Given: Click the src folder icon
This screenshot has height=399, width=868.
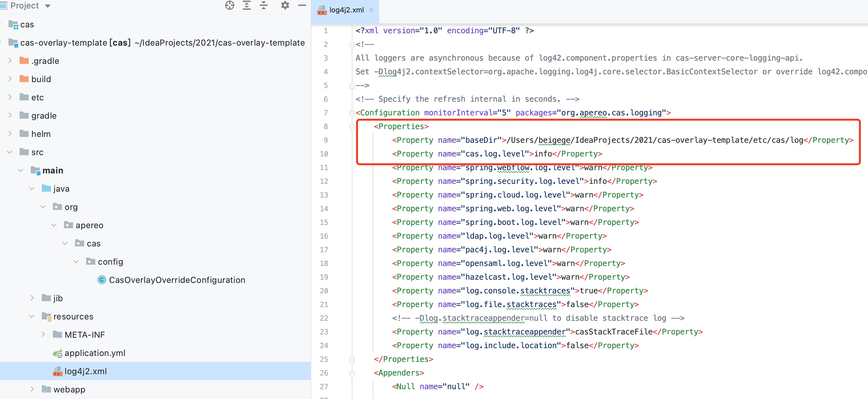Looking at the screenshot, I should point(24,152).
